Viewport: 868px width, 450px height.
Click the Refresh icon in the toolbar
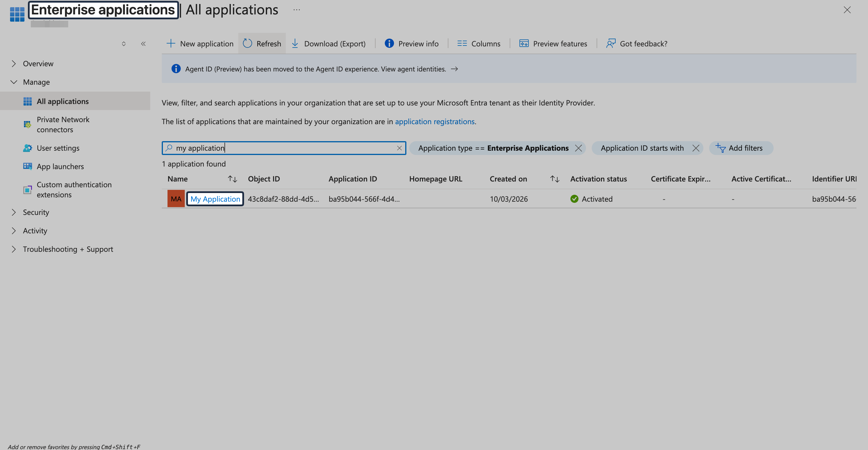click(x=248, y=44)
